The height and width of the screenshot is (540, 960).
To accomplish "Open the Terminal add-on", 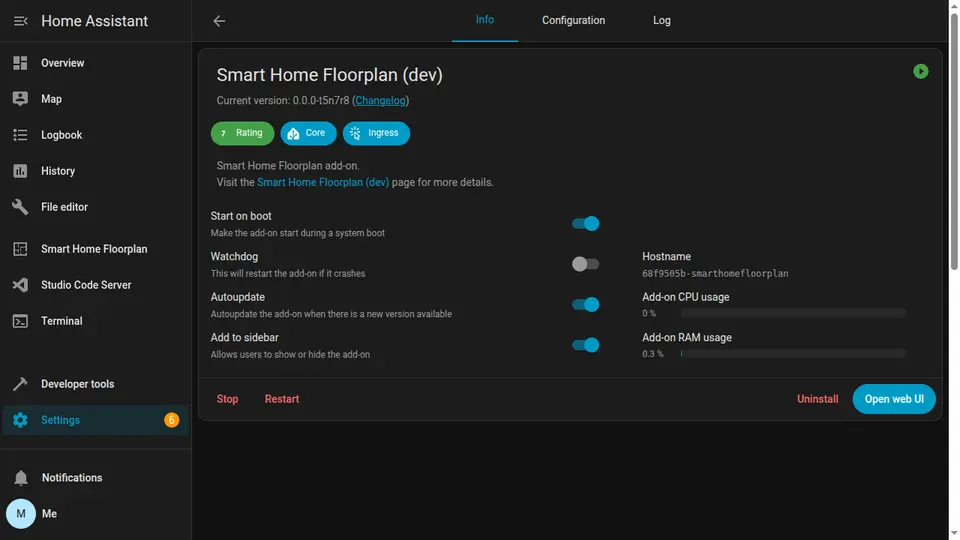I will tap(96, 321).
